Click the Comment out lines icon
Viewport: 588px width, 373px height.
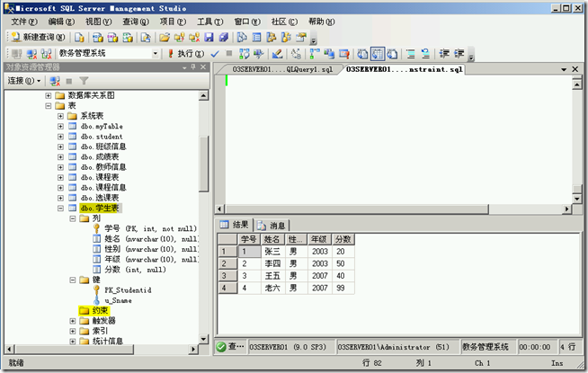click(x=411, y=54)
